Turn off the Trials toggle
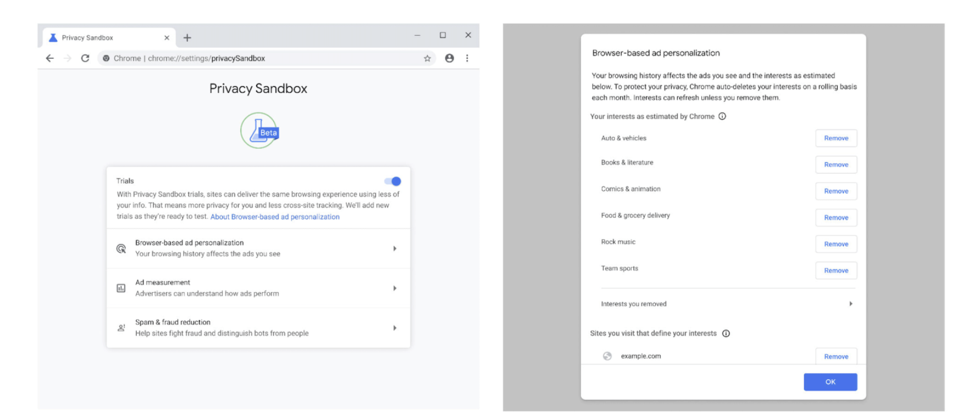 393,181
